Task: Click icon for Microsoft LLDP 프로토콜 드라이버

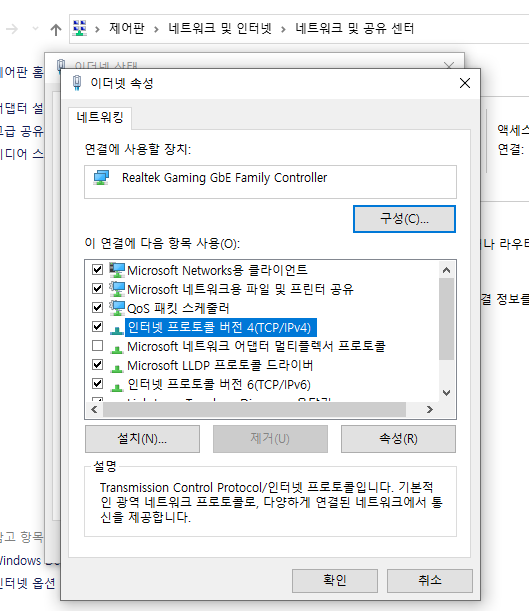Action: 116,368
